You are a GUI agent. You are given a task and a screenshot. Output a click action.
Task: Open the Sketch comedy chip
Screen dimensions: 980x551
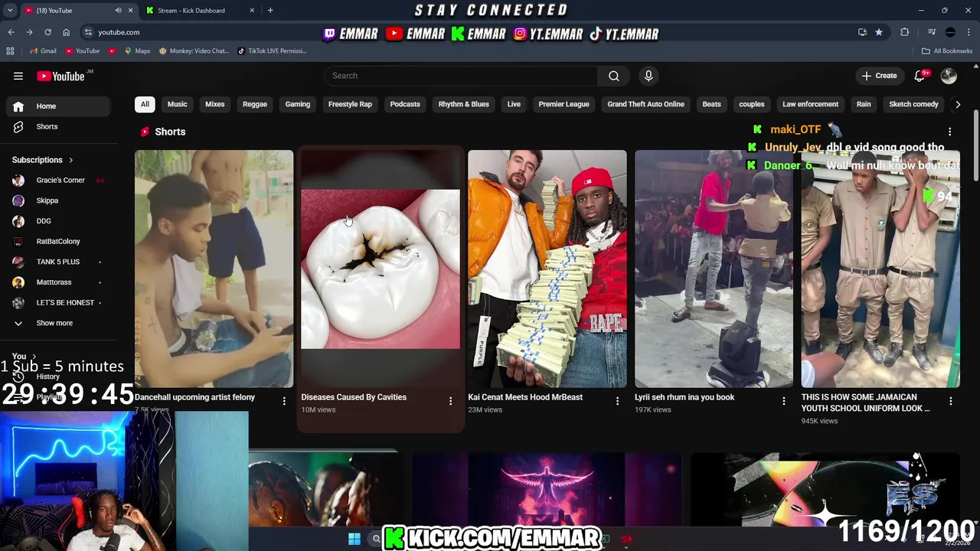pos(913,104)
